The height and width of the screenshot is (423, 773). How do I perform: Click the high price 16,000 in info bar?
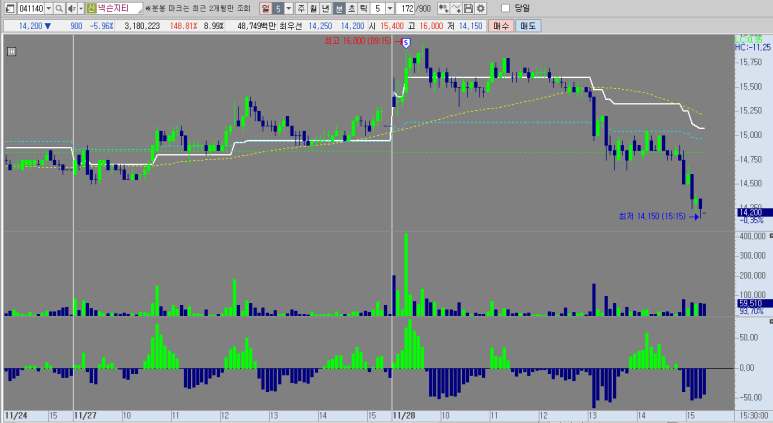point(432,26)
